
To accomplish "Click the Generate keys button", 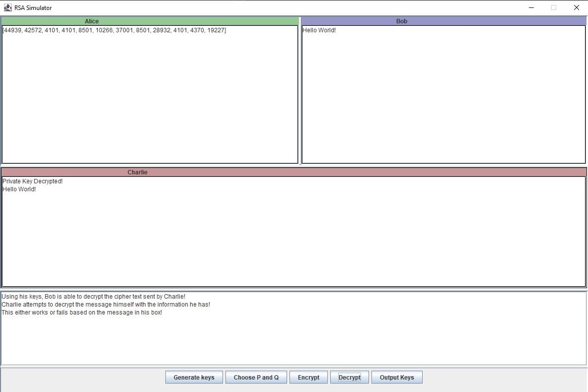I will 194,378.
